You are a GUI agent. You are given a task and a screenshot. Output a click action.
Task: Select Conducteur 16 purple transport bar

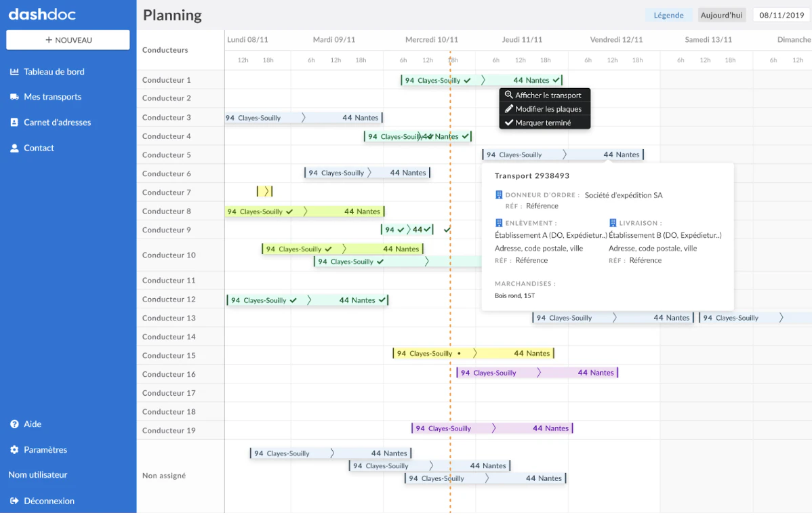tap(537, 373)
